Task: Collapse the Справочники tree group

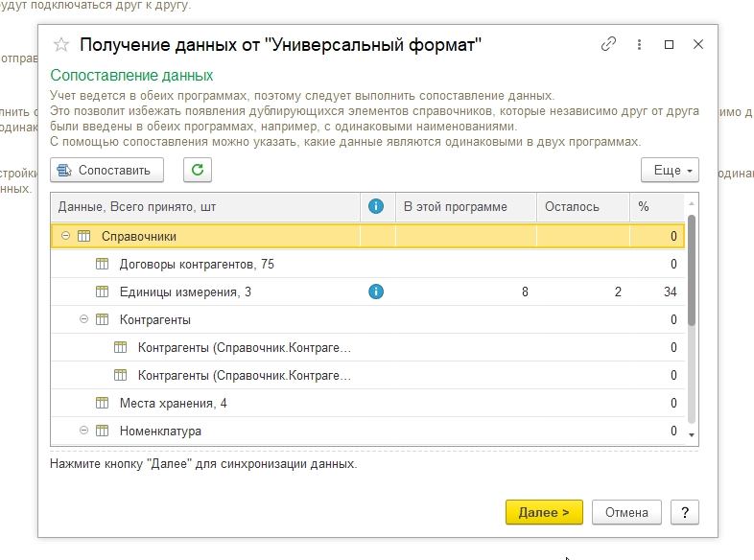Action: pyautogui.click(x=65, y=236)
